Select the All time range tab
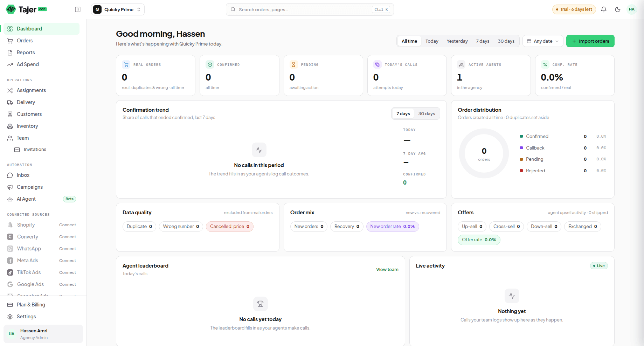Image resolution: width=644 pixels, height=346 pixels. click(409, 41)
